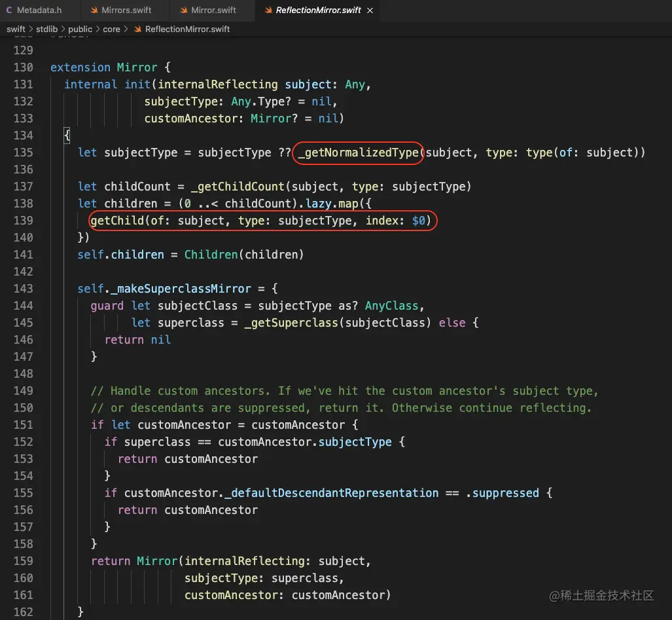The height and width of the screenshot is (620, 672).
Task: Expand chevron after swift in breadcrumb
Action: click(x=31, y=29)
